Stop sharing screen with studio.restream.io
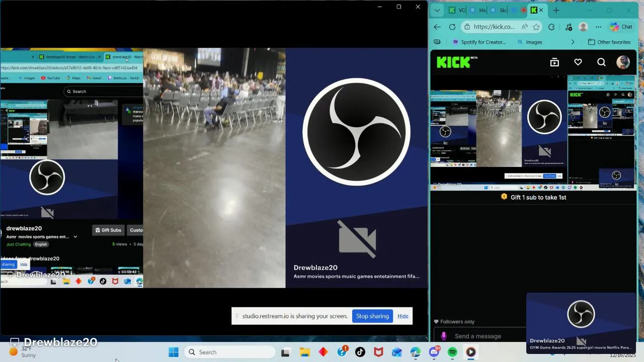 (372, 316)
